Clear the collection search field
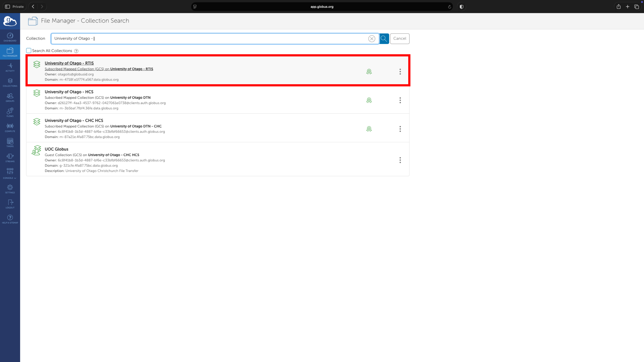 coord(372,39)
